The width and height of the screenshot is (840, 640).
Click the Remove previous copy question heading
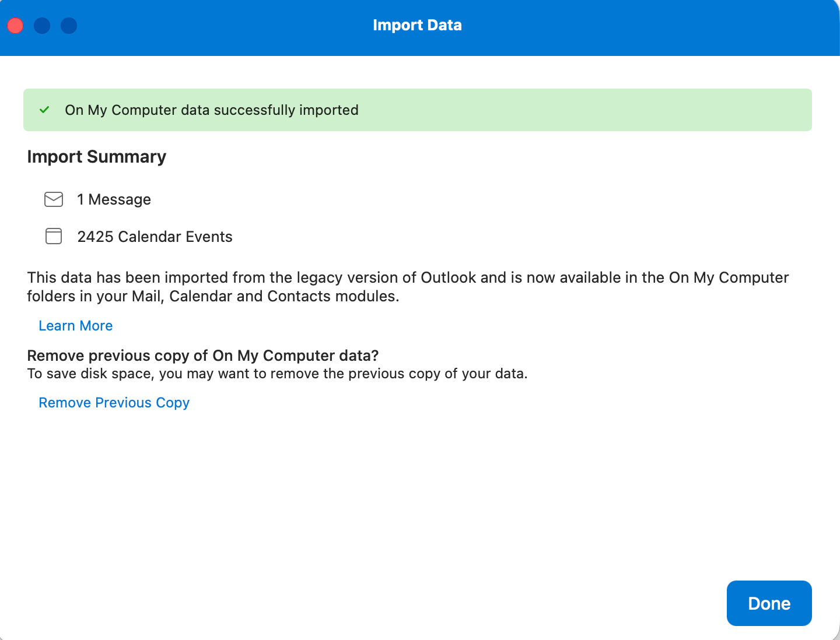pos(203,356)
